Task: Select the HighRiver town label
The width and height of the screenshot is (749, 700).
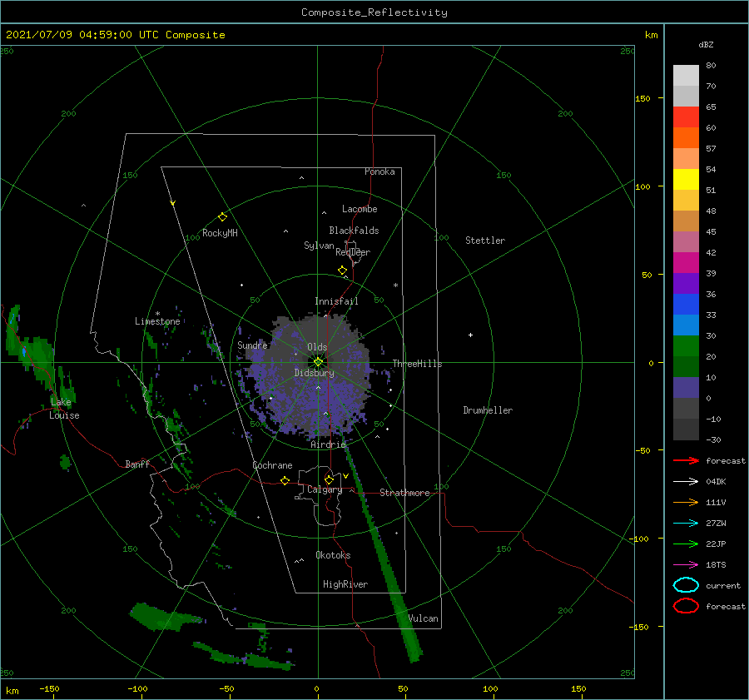Action: coord(345,584)
